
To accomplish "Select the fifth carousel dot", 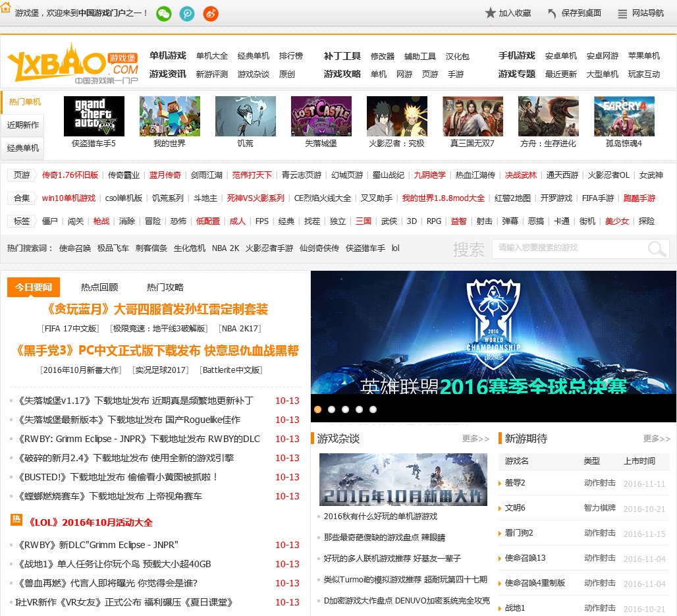I will [x=373, y=409].
